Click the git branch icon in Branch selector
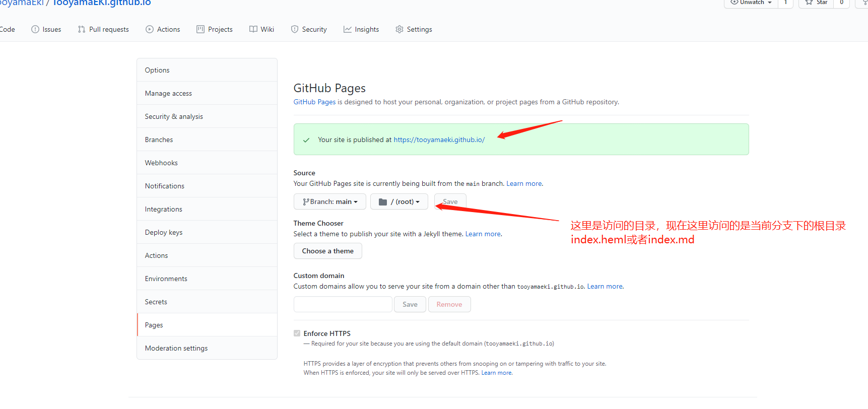This screenshot has width=868, height=409. 306,201
